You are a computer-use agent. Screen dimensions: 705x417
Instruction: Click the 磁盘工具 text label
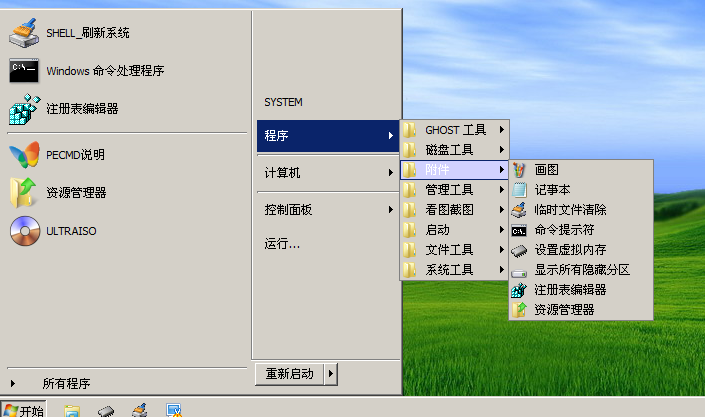click(x=449, y=150)
